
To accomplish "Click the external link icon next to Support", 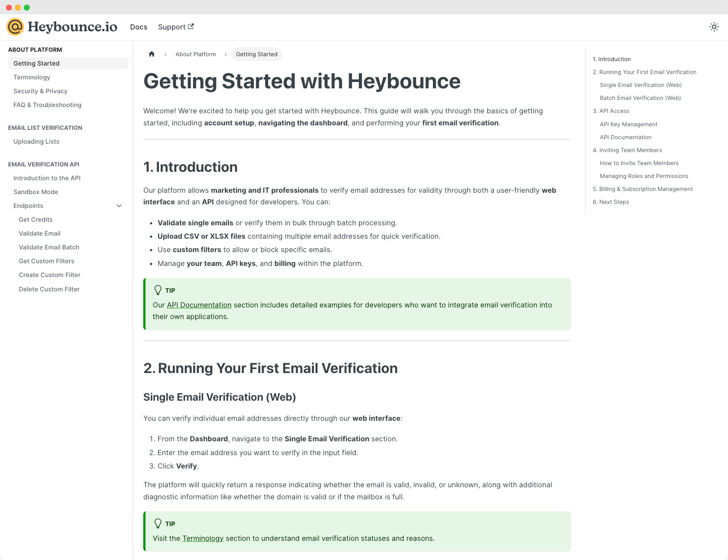I will point(191,26).
